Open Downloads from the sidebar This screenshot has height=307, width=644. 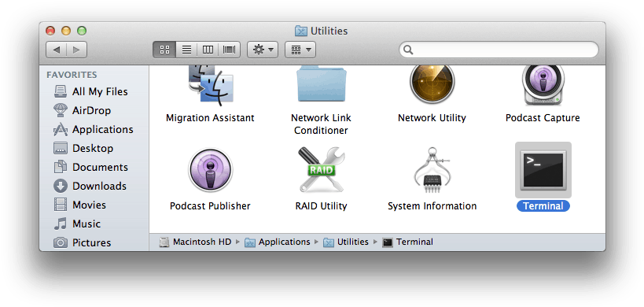tap(90, 187)
